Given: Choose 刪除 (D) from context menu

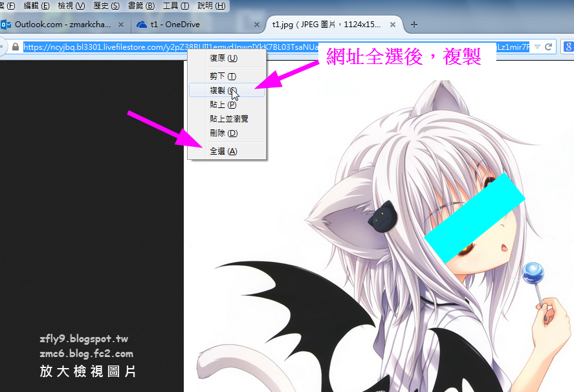Looking at the screenshot, I should click(227, 133).
